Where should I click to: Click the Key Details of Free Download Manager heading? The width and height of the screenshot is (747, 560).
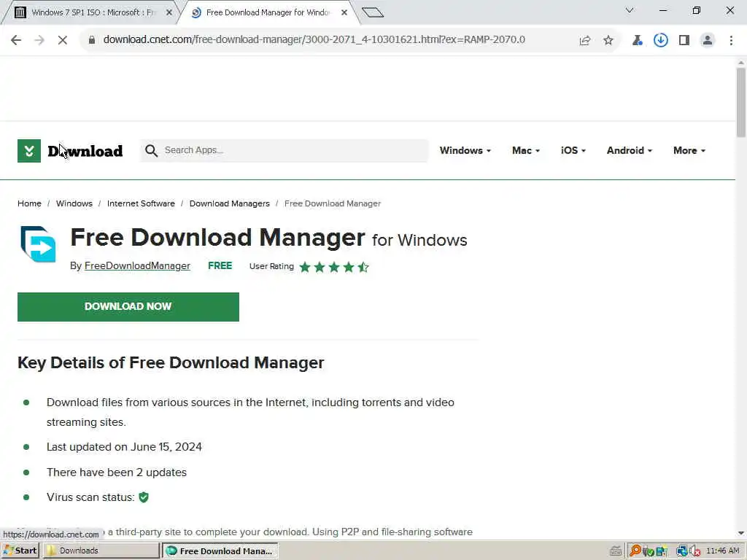171,363
